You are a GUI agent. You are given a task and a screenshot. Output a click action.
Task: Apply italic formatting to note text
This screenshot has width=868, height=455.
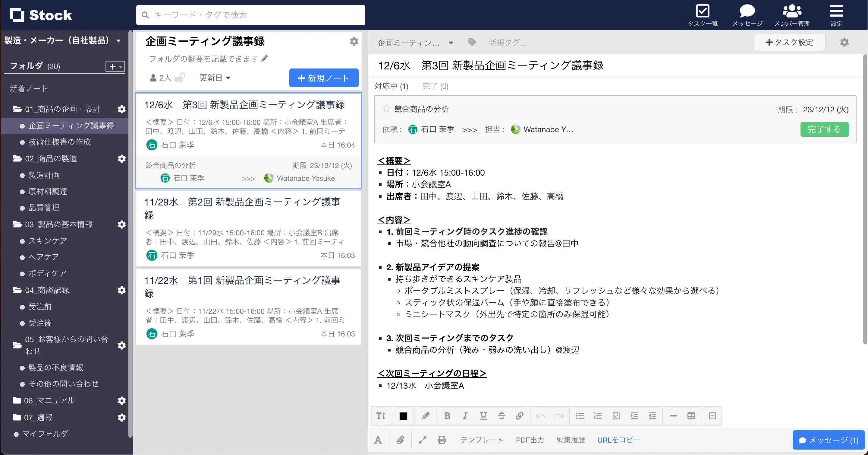[465, 416]
